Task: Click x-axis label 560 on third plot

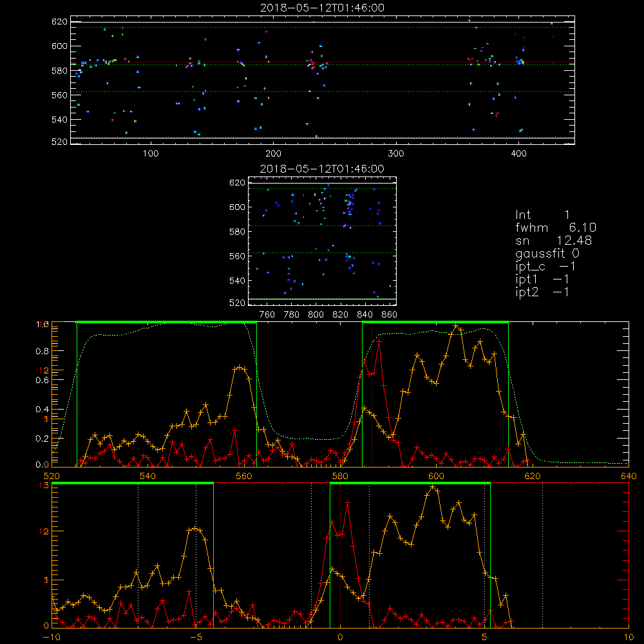Action: (x=244, y=476)
